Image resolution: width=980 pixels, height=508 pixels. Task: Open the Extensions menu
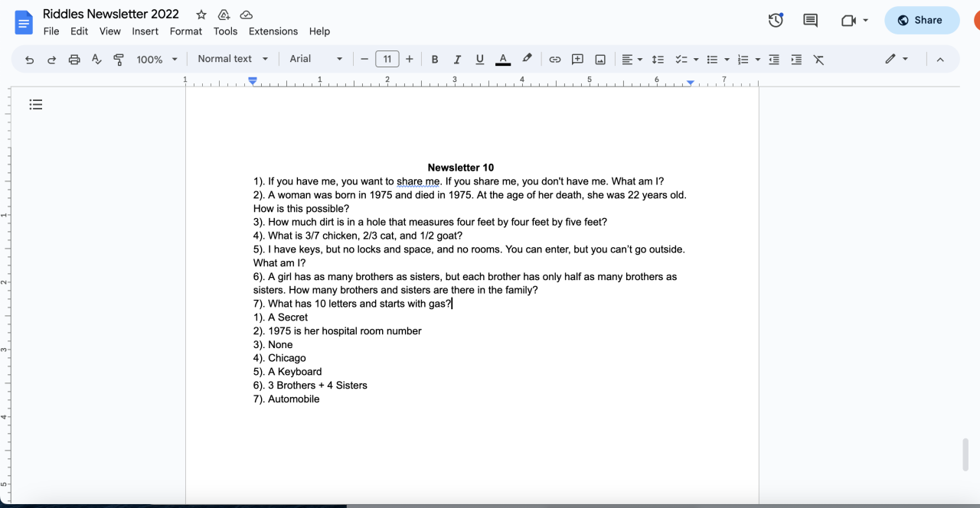(273, 31)
